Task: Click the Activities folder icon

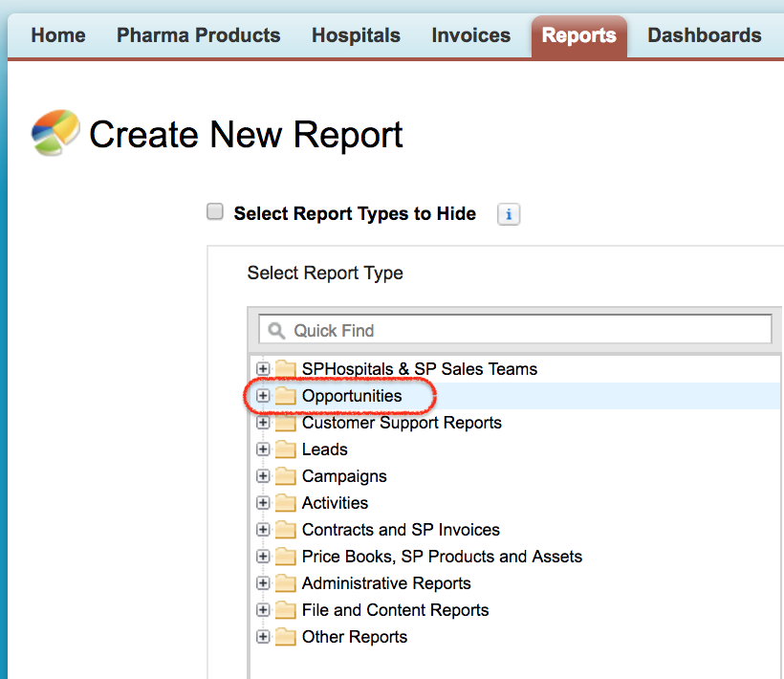Action: point(286,502)
